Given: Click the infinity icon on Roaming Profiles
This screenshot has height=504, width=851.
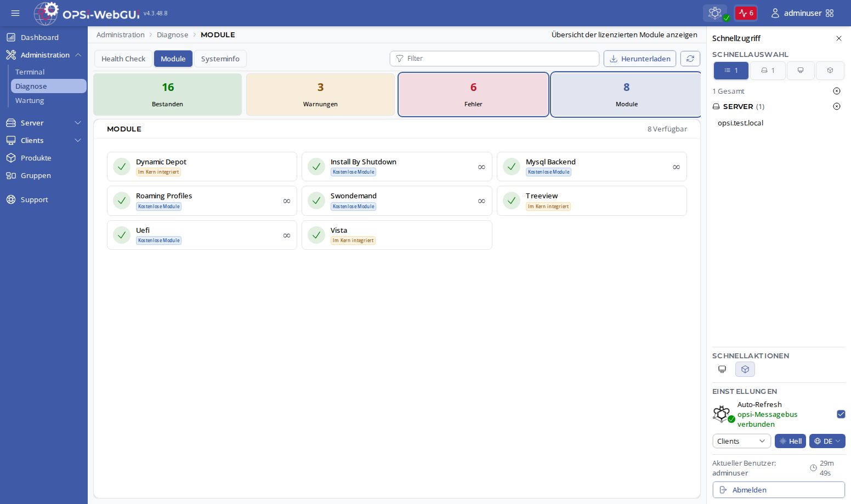Looking at the screenshot, I should coord(287,201).
